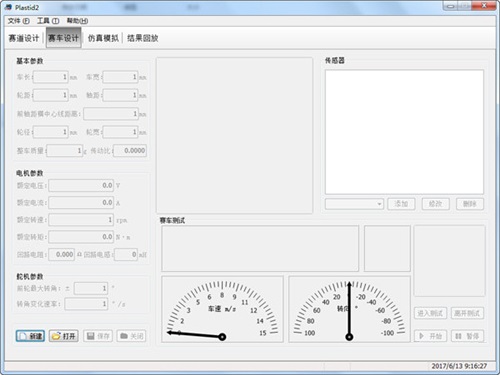Pause the test with the 暂停 button
Screen dimensions: 500x375
click(467, 336)
